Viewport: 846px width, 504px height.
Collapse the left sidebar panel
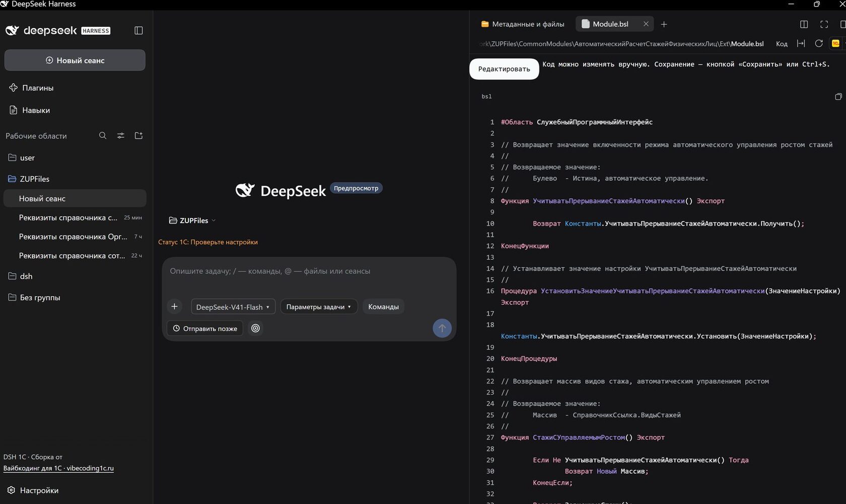pyautogui.click(x=138, y=31)
